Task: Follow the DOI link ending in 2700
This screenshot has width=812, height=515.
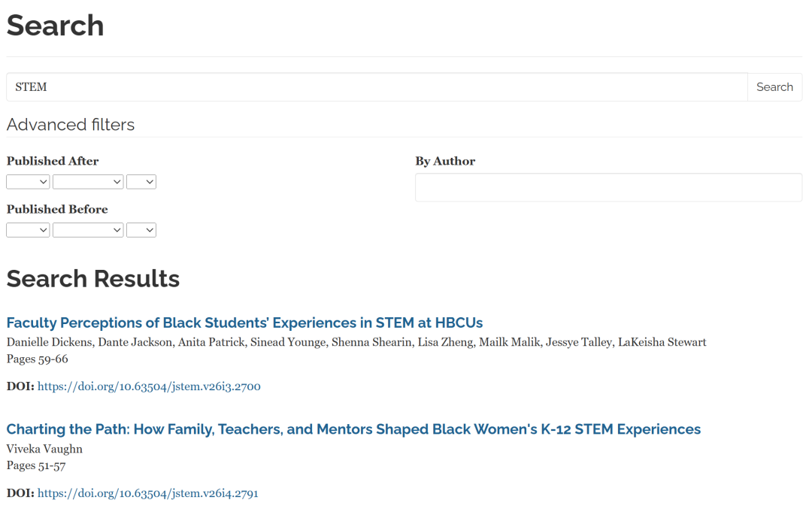Action: pyautogui.click(x=149, y=386)
